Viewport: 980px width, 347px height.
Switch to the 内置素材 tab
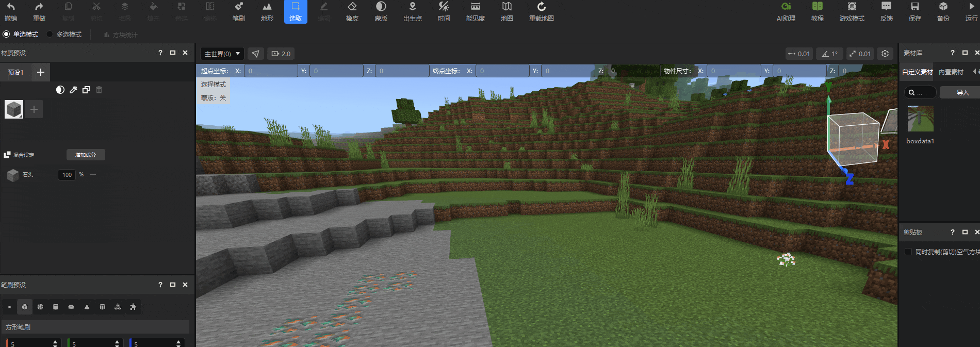pos(951,72)
